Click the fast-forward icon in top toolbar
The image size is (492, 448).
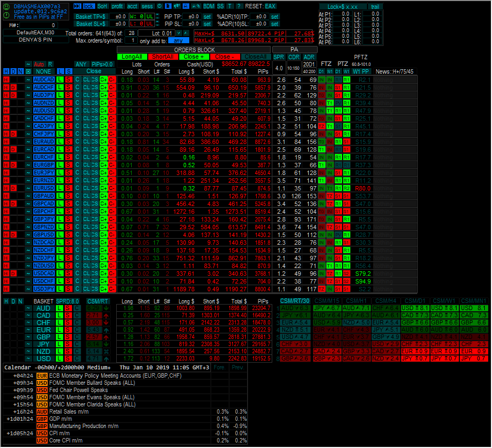point(77,6)
